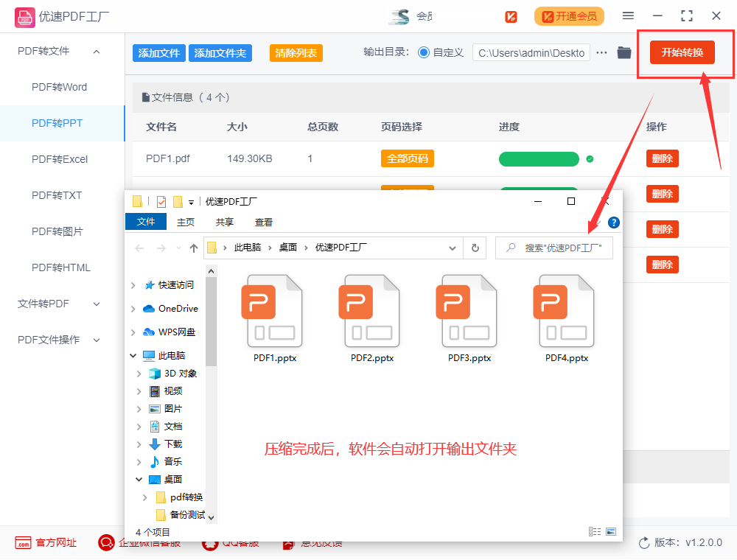Open the hamburger menu icon in title bar
This screenshot has width=737, height=560.
[628, 16]
